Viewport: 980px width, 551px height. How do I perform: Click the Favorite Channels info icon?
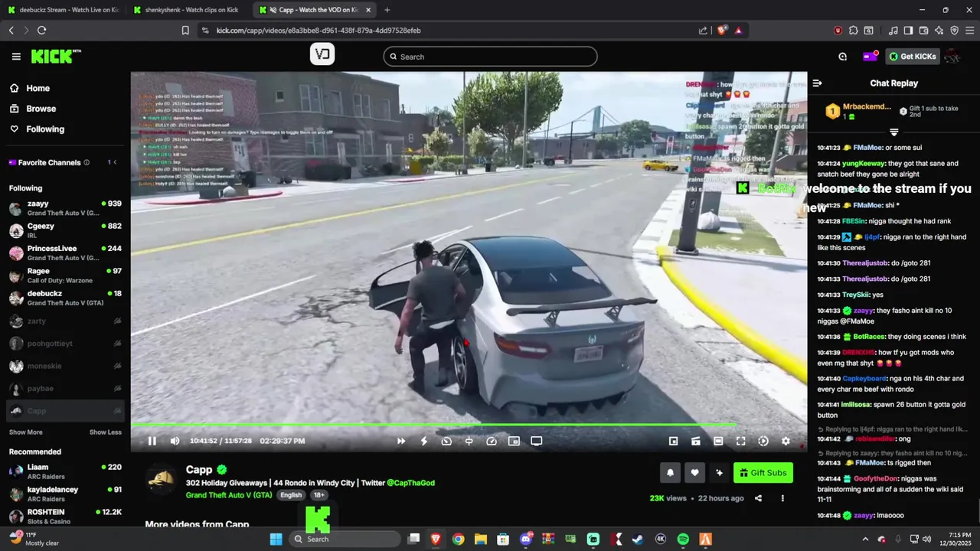point(87,162)
